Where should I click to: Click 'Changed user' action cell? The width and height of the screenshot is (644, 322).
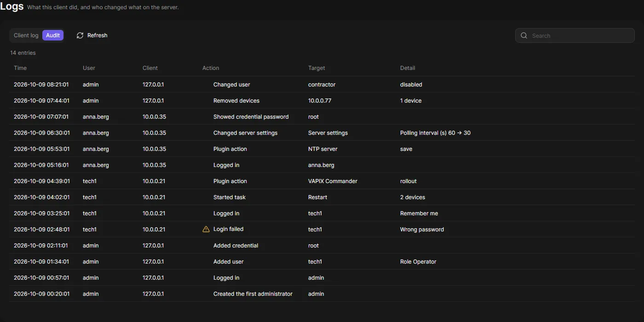tap(232, 85)
